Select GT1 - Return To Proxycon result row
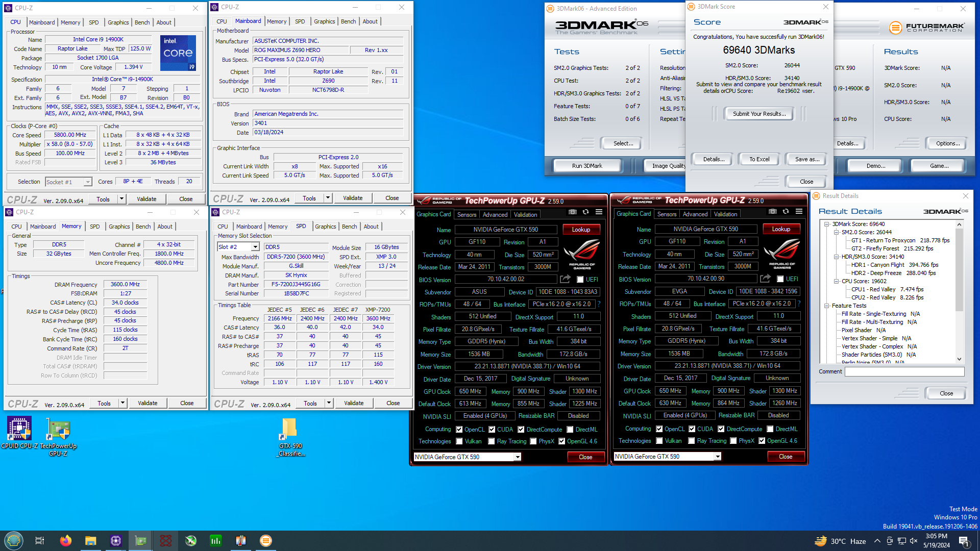This screenshot has width=980, height=551. coord(900,240)
